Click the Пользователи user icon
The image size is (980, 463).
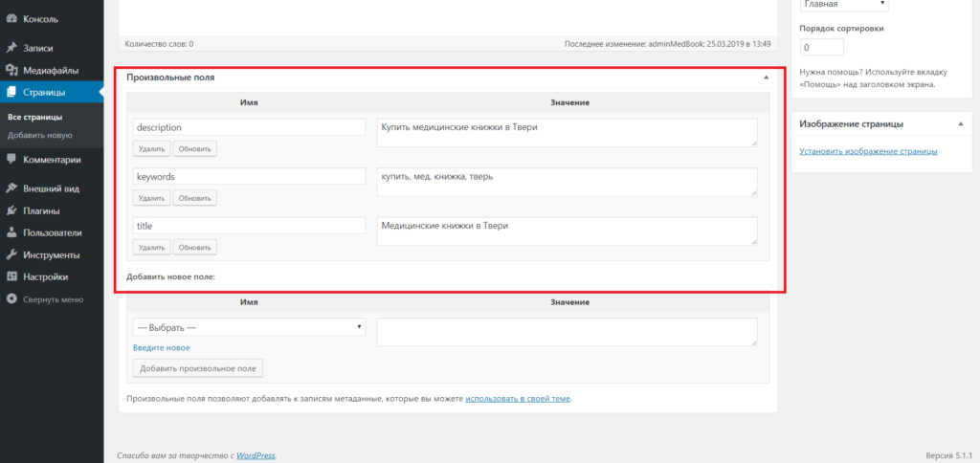tap(11, 232)
